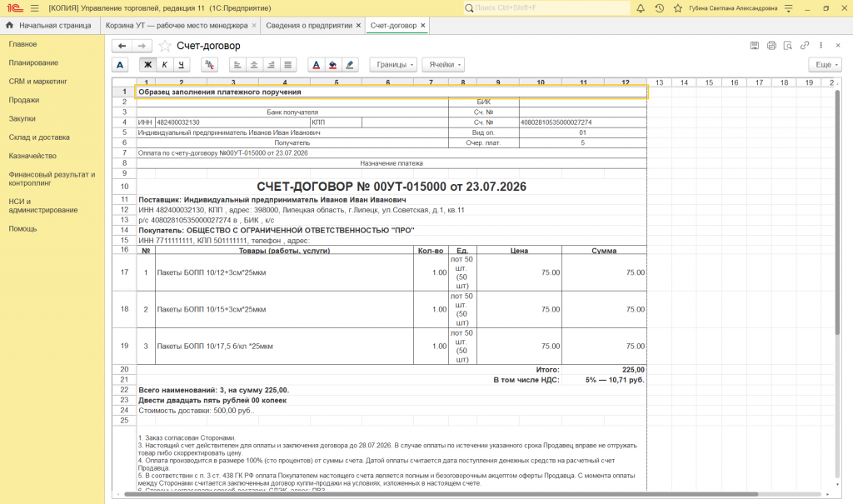Select item 'Пакеты БОПП 10/17,5 б/кл *25мкм'

point(284,347)
